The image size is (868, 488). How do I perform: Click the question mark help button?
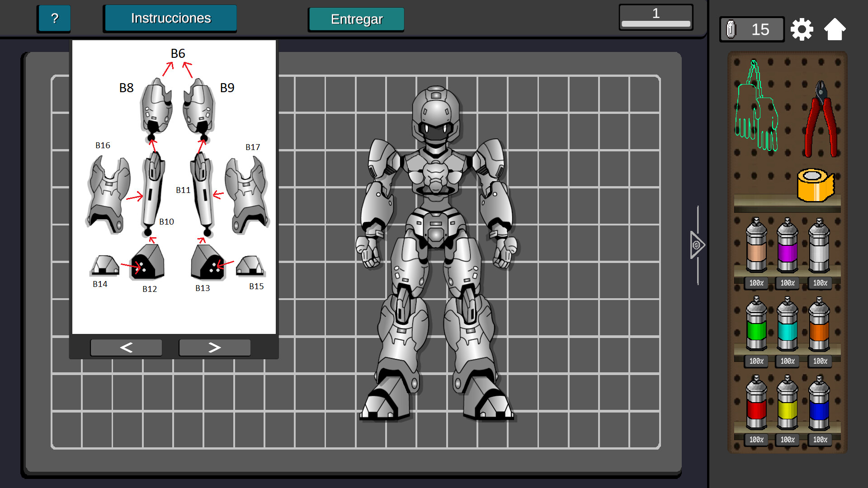pos(54,18)
